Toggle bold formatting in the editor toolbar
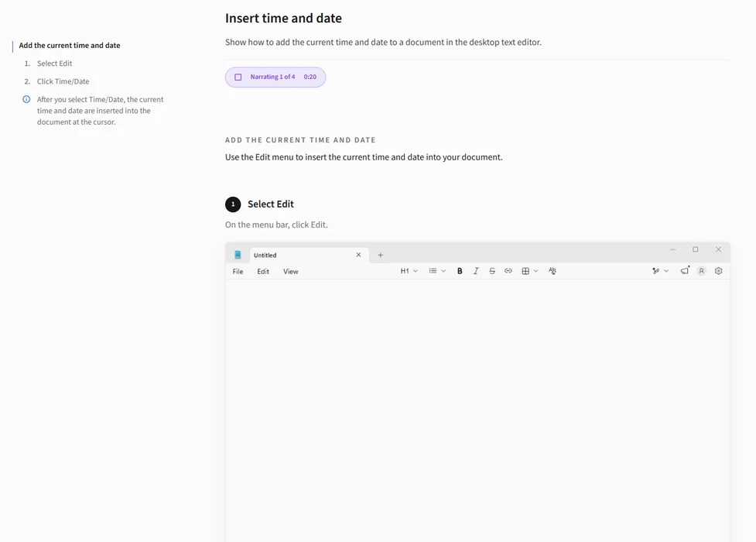The image size is (756, 542). tap(460, 271)
